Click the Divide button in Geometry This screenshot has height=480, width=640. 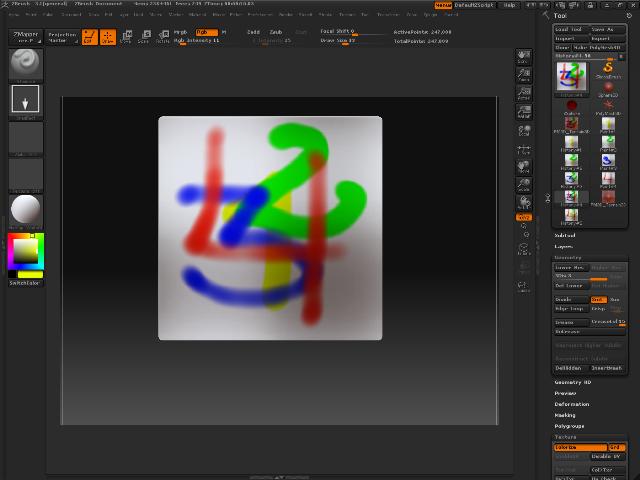pos(565,299)
